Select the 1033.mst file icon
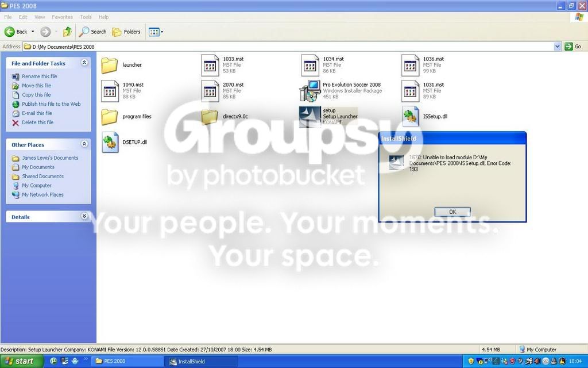Image resolution: width=588 pixels, height=368 pixels. pyautogui.click(x=210, y=66)
